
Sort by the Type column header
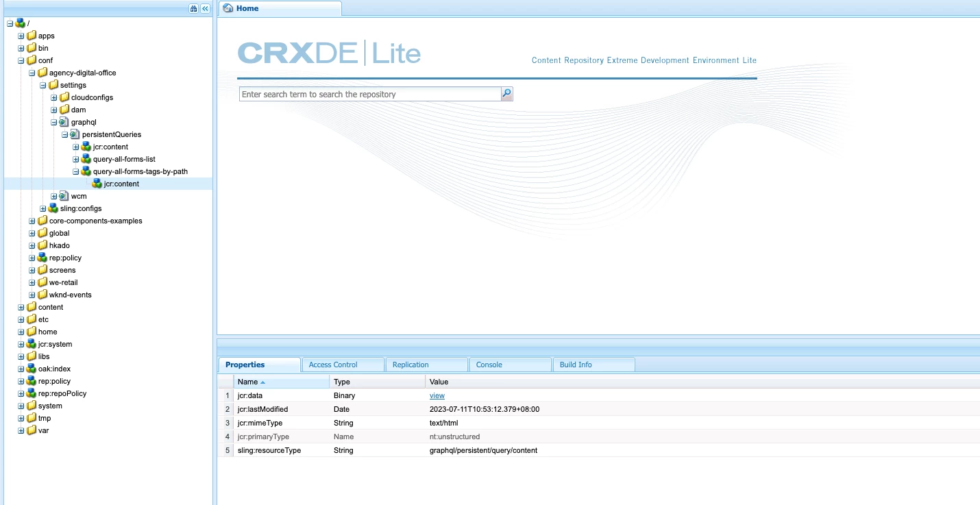377,382
